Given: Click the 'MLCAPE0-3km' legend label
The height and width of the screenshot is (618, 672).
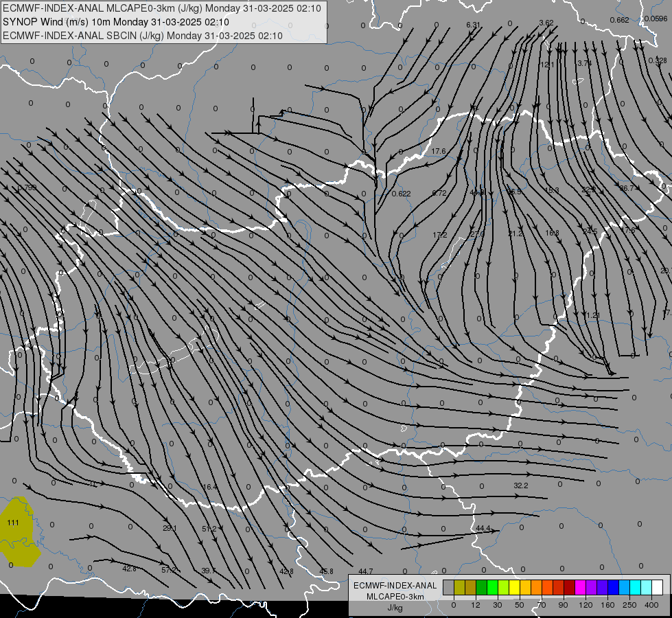Looking at the screenshot, I should click(x=395, y=597).
